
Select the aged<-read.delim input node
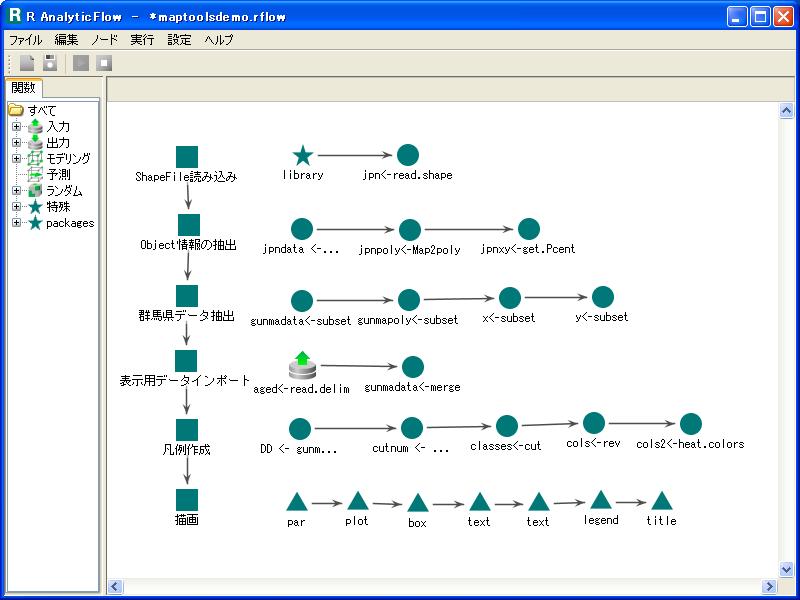click(x=302, y=366)
